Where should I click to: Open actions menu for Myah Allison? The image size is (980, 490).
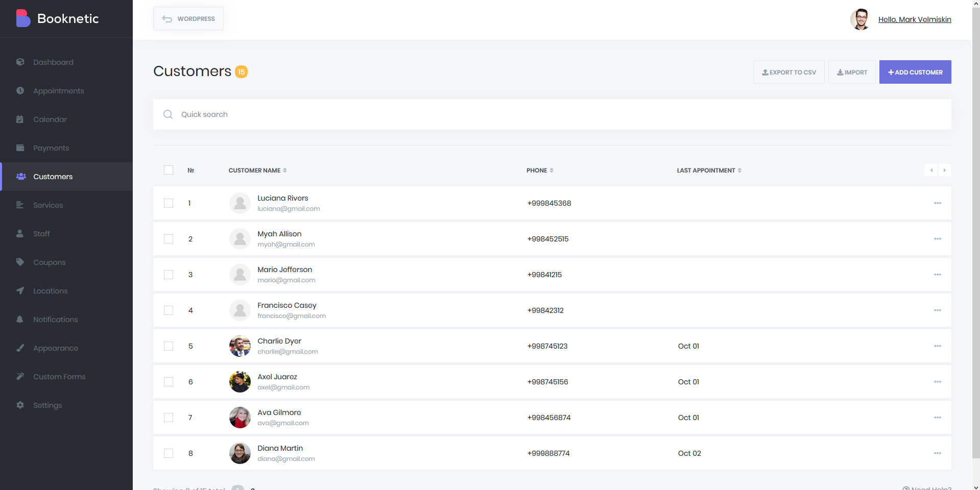[x=938, y=239]
